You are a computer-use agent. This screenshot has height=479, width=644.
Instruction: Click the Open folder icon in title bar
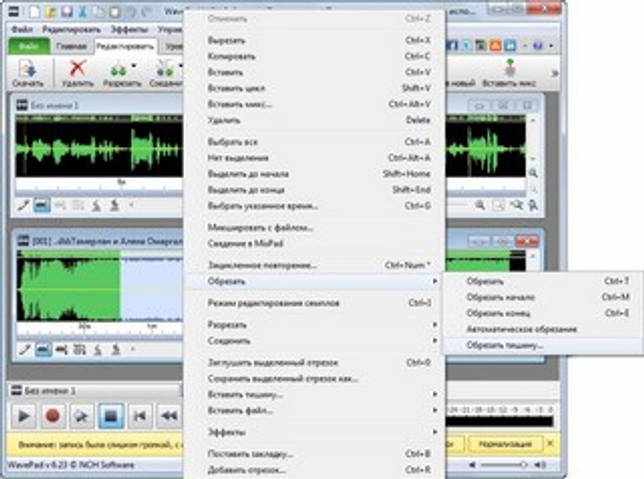click(x=51, y=12)
